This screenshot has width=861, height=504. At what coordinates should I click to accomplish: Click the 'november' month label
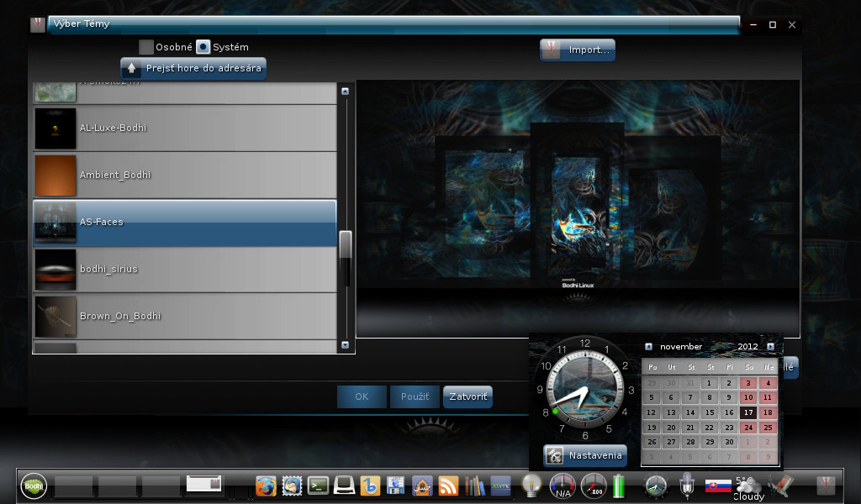point(681,347)
